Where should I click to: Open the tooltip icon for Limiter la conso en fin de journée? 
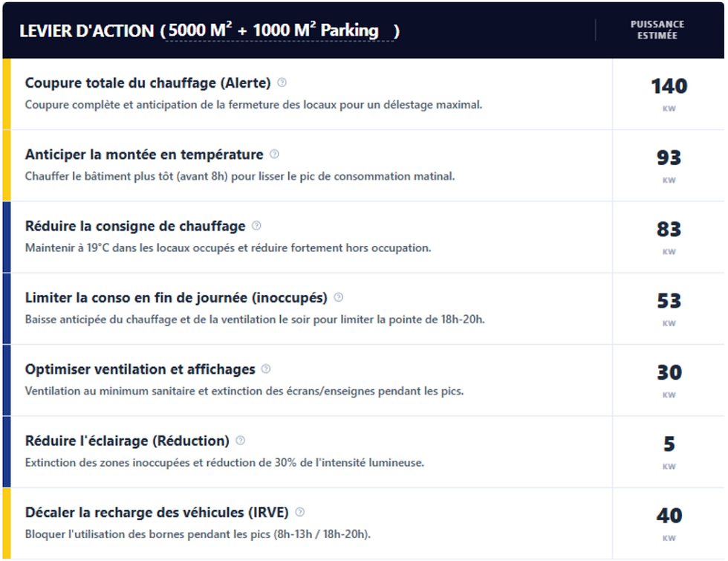(339, 297)
